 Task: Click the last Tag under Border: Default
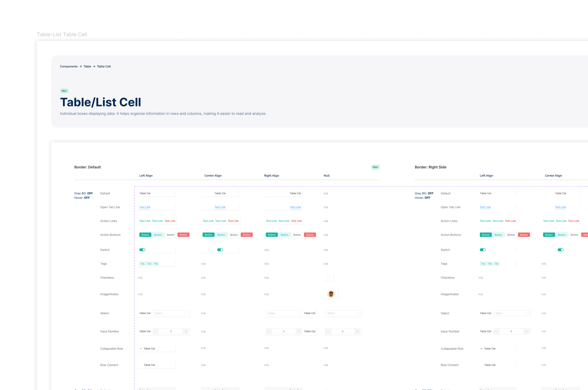click(x=156, y=264)
